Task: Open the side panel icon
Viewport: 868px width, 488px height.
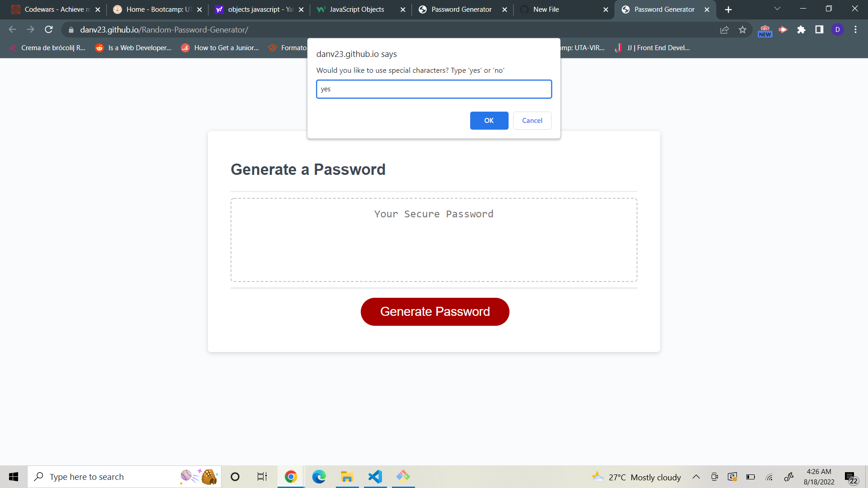Action: tap(819, 30)
